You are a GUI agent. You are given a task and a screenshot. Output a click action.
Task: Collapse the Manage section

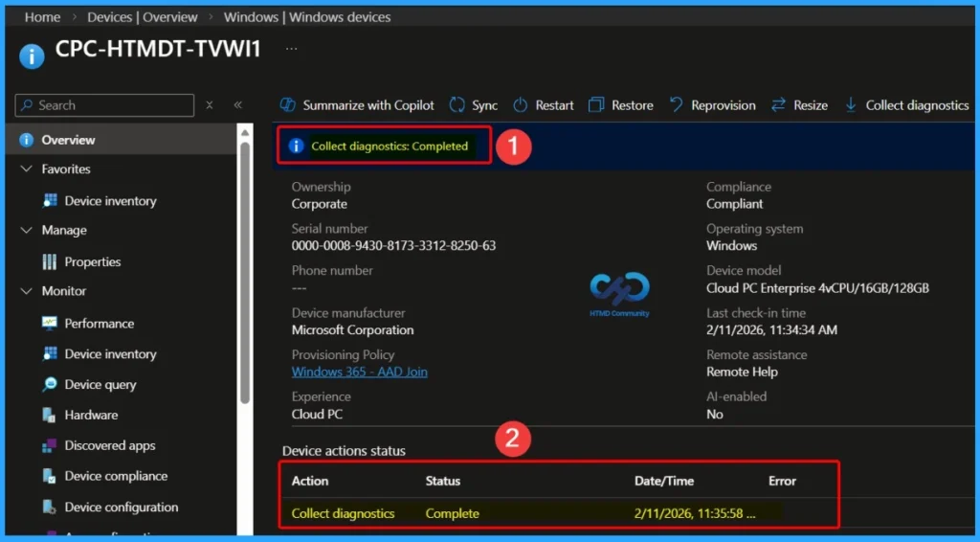point(26,230)
